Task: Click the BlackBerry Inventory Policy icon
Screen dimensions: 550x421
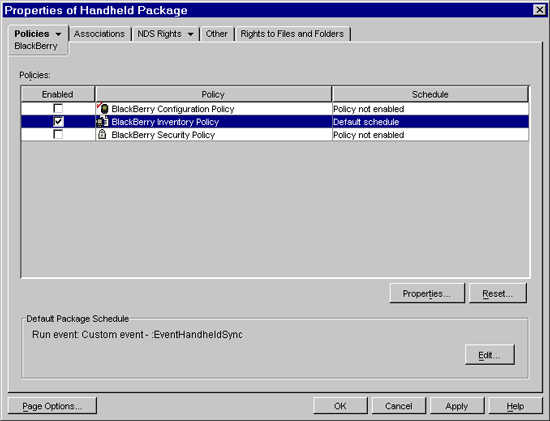Action: (x=102, y=122)
